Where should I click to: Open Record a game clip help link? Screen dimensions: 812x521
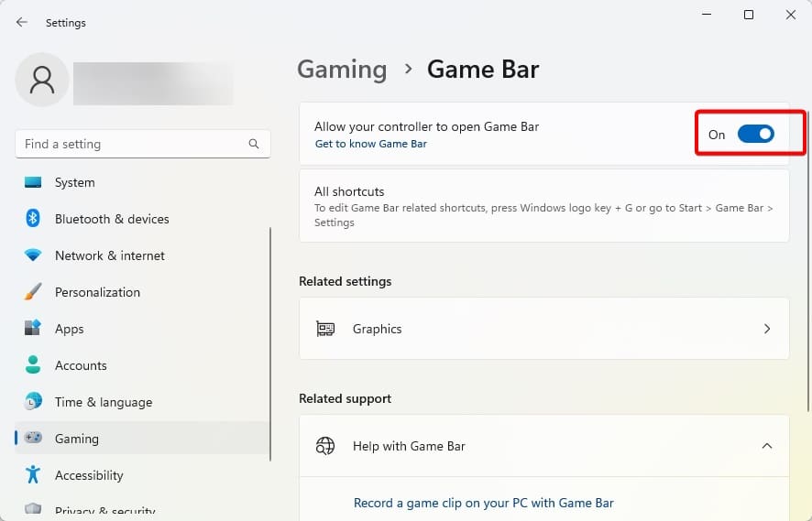483,503
